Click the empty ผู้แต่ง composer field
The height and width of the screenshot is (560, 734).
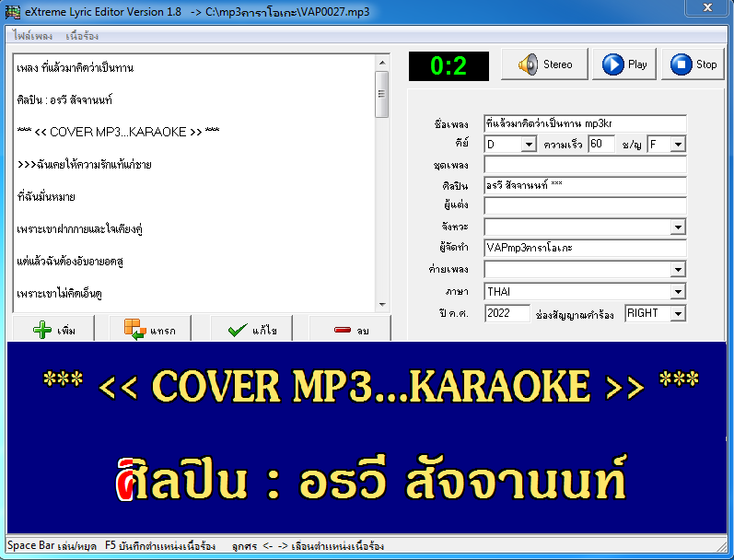pyautogui.click(x=585, y=205)
